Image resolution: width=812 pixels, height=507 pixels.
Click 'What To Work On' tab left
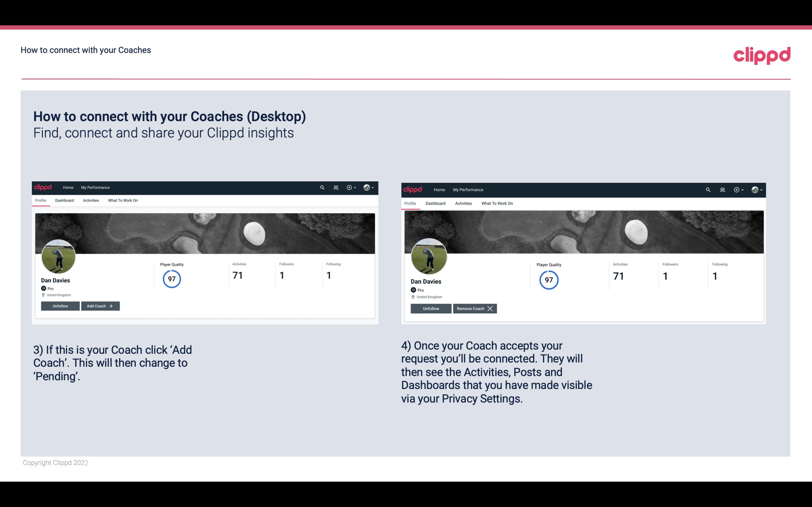122,200
